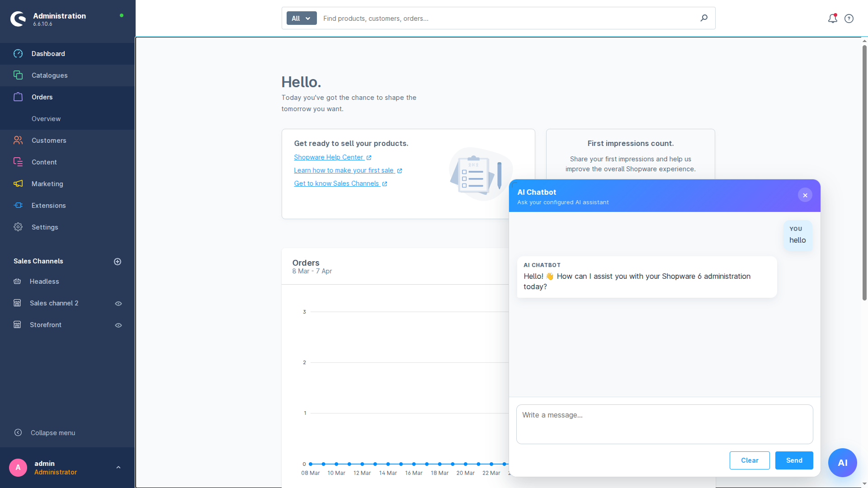
Task: Open Get to know Sales Channels link
Action: pos(337,183)
